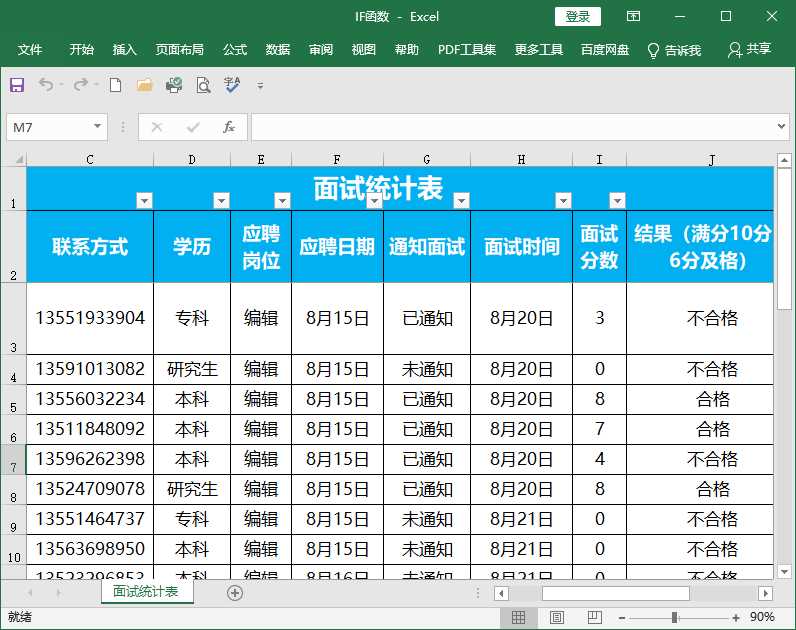Click the Quick Print icon
The height and width of the screenshot is (630, 796).
tap(174, 86)
